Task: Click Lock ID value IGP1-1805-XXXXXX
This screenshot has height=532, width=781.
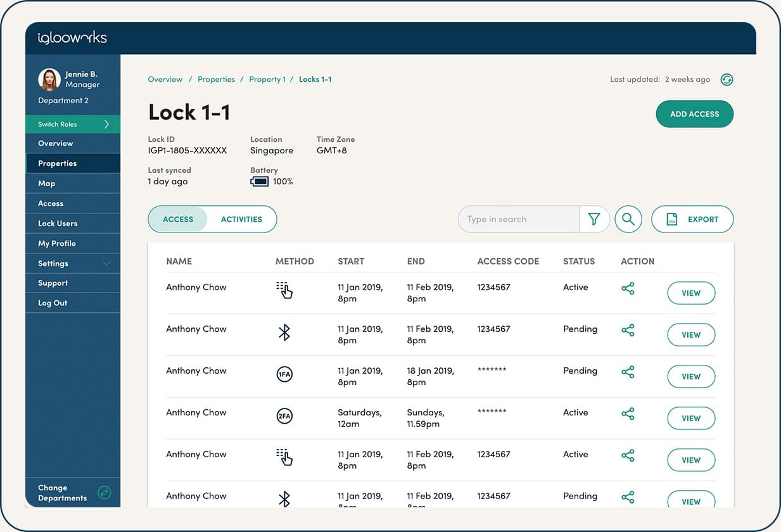Action: (187, 151)
